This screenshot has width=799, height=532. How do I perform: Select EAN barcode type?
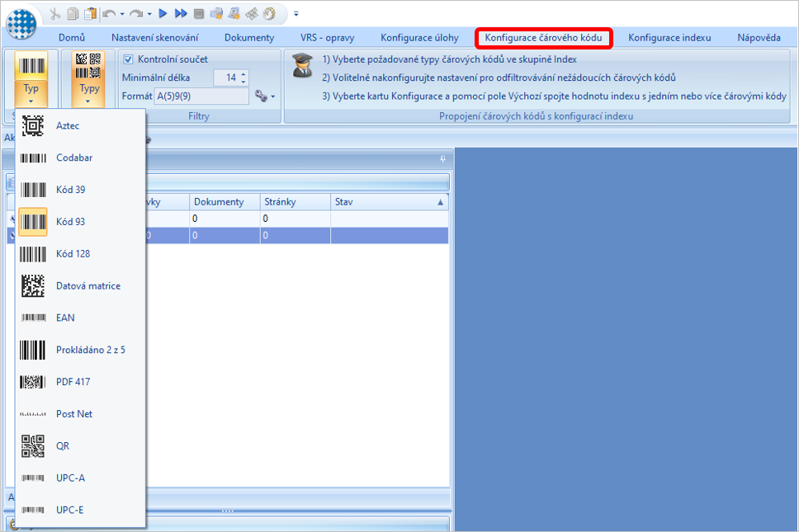81,318
